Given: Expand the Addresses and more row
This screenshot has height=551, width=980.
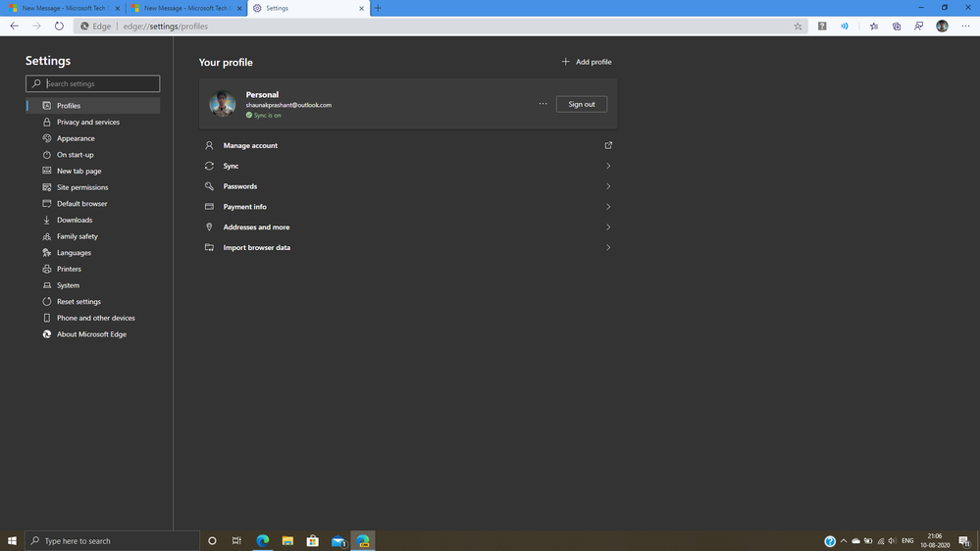Looking at the screenshot, I should 408,226.
